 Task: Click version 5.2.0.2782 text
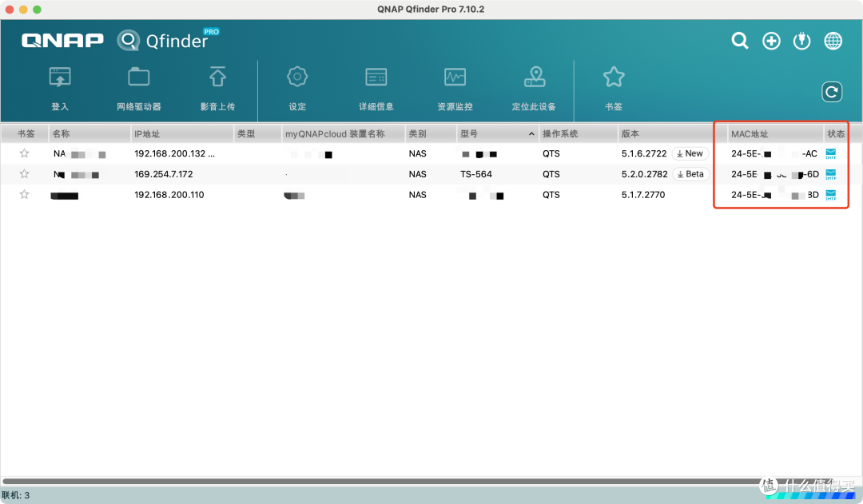pyautogui.click(x=645, y=174)
